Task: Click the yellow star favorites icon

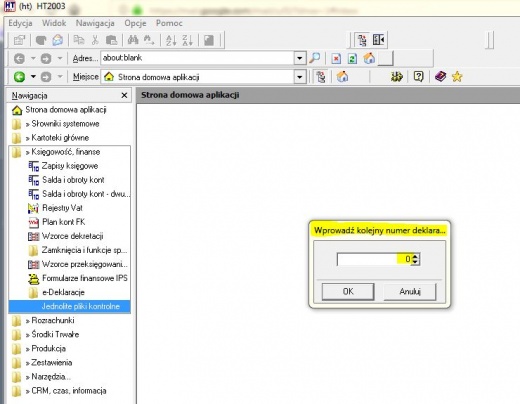Action: coord(457,77)
